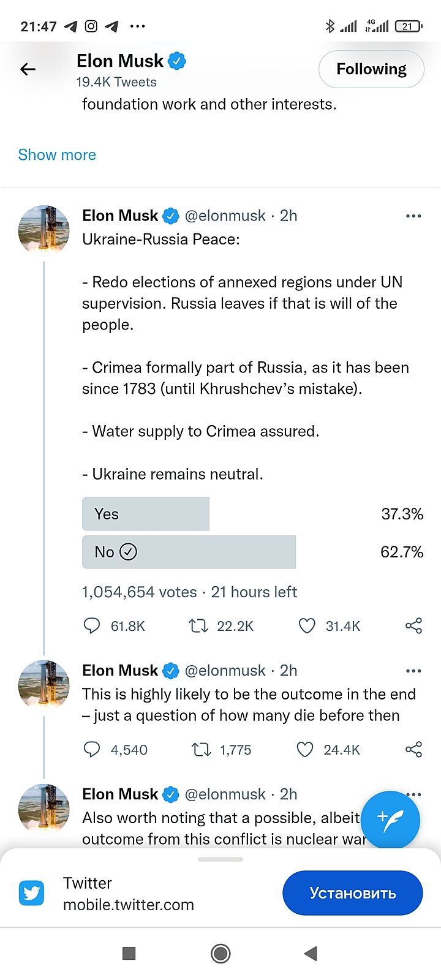
Task: Tap Elon Musk avatar on poll tweet
Action: pyautogui.click(x=43, y=230)
